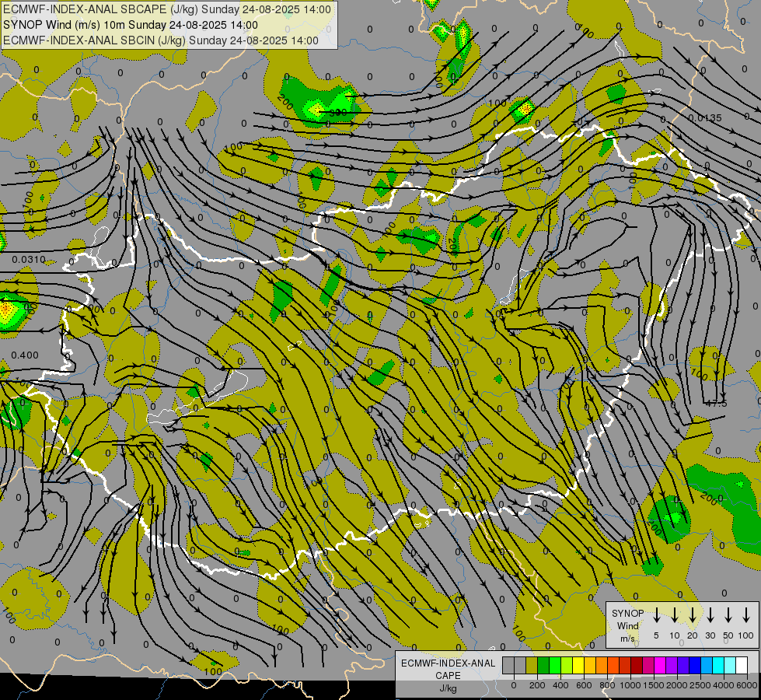The height and width of the screenshot is (700, 761).
Task: Click the 47.5 value on the map
Action: coord(716,403)
